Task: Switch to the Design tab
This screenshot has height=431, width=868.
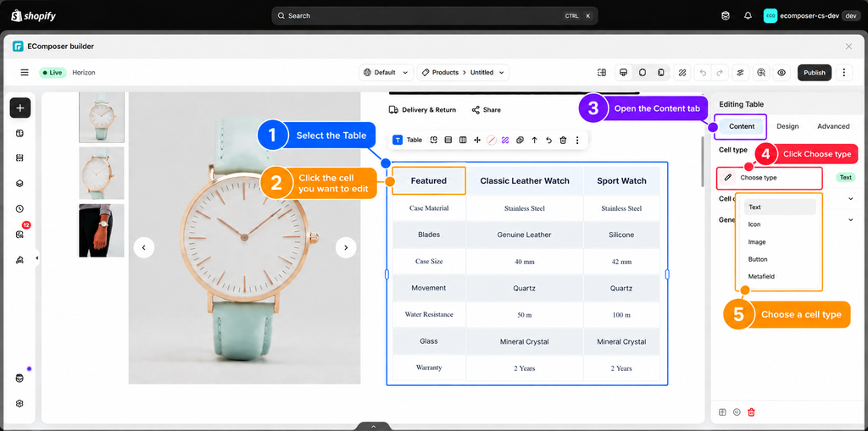Action: pyautogui.click(x=787, y=126)
